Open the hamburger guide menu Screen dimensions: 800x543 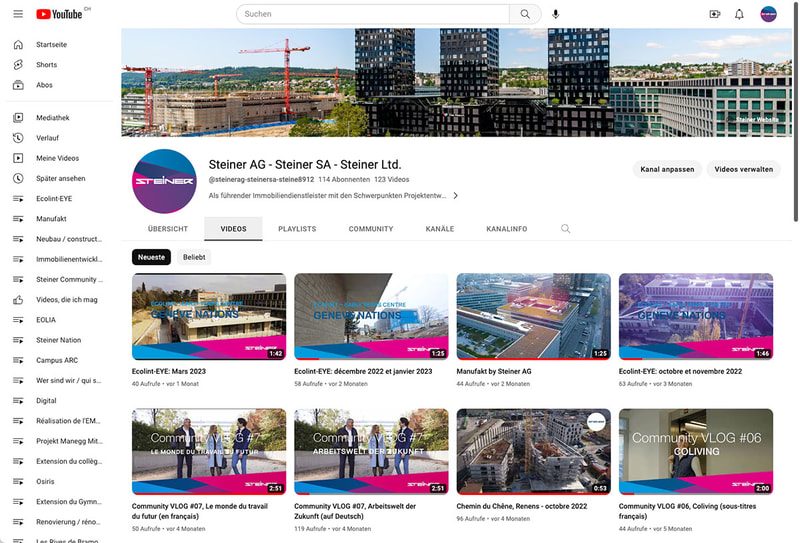tap(18, 14)
